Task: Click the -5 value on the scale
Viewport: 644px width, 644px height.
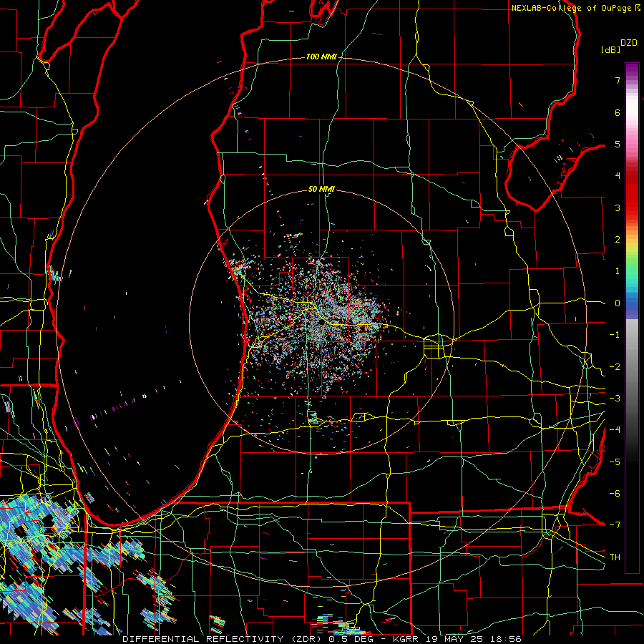Action: [x=615, y=462]
